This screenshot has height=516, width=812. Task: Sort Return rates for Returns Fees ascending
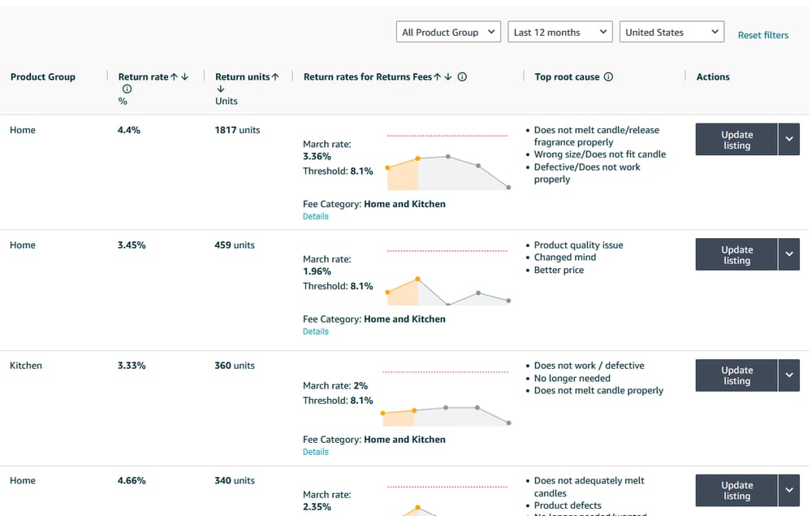click(x=438, y=76)
